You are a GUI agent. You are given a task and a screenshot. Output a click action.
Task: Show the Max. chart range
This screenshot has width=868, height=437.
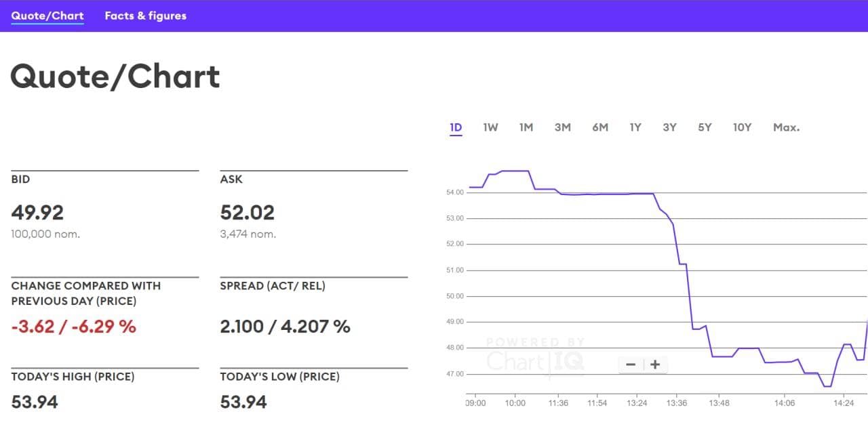pos(786,127)
